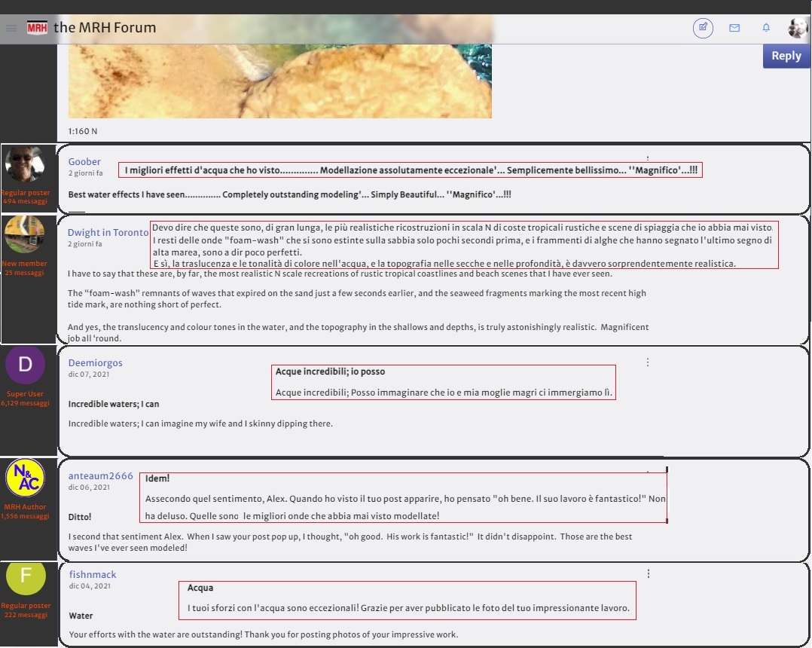Click Deemiorgos's circular D avatar
Screen dimensions: 812x648
pyautogui.click(x=25, y=364)
